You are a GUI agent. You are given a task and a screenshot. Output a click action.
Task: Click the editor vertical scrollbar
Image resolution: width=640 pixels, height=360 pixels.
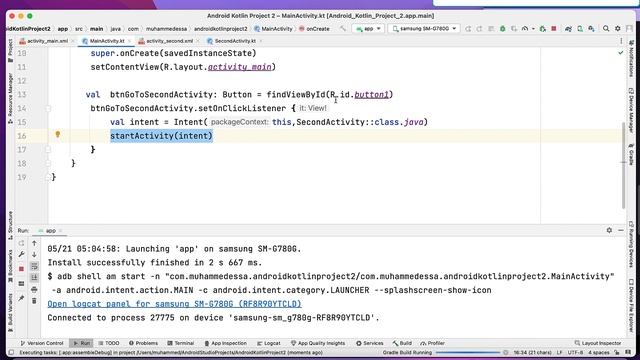623,165
